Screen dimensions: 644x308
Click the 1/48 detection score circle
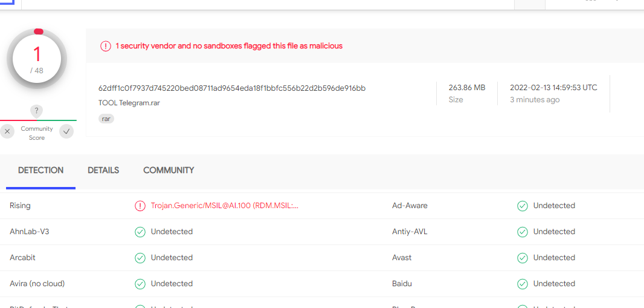click(x=37, y=59)
